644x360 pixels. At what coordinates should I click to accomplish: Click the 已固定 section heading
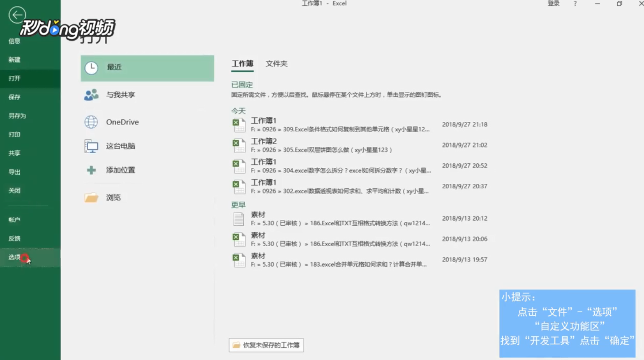242,85
